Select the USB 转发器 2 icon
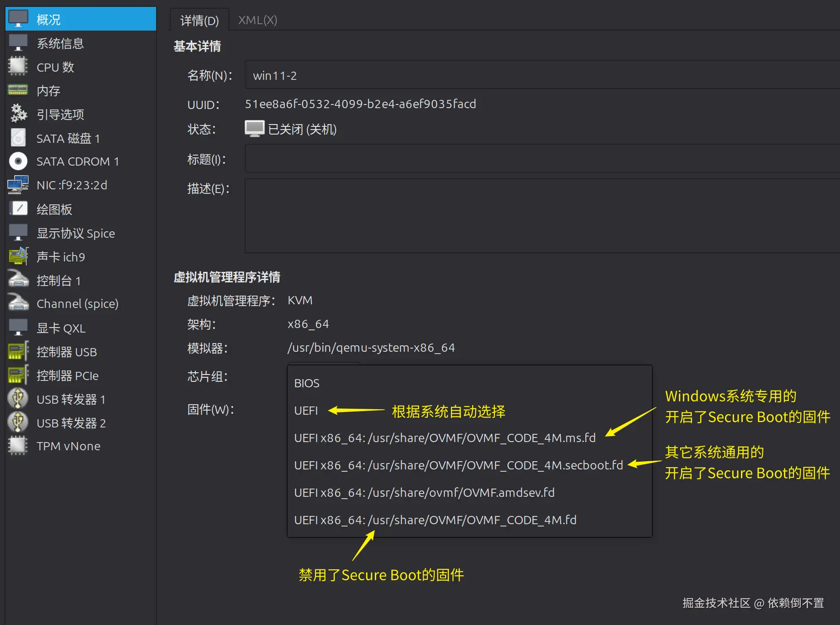Screen dimensions: 840x625 (x=18, y=422)
